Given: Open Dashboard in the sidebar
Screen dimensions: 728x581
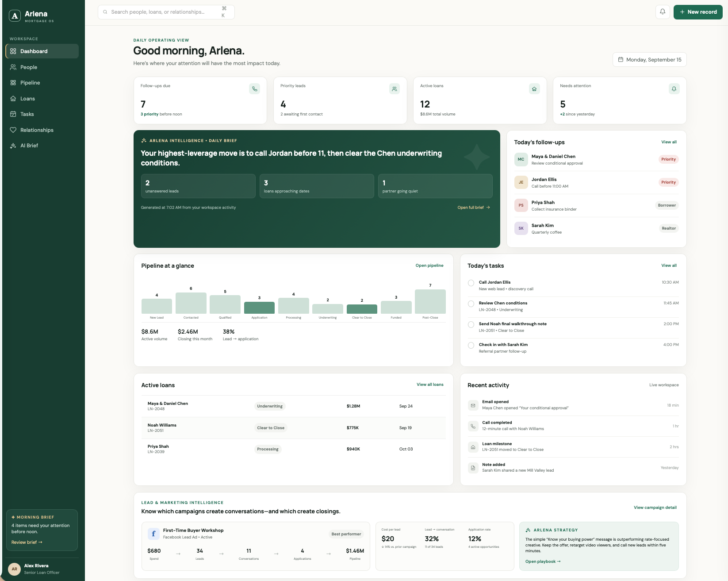Looking at the screenshot, I should [x=42, y=51].
